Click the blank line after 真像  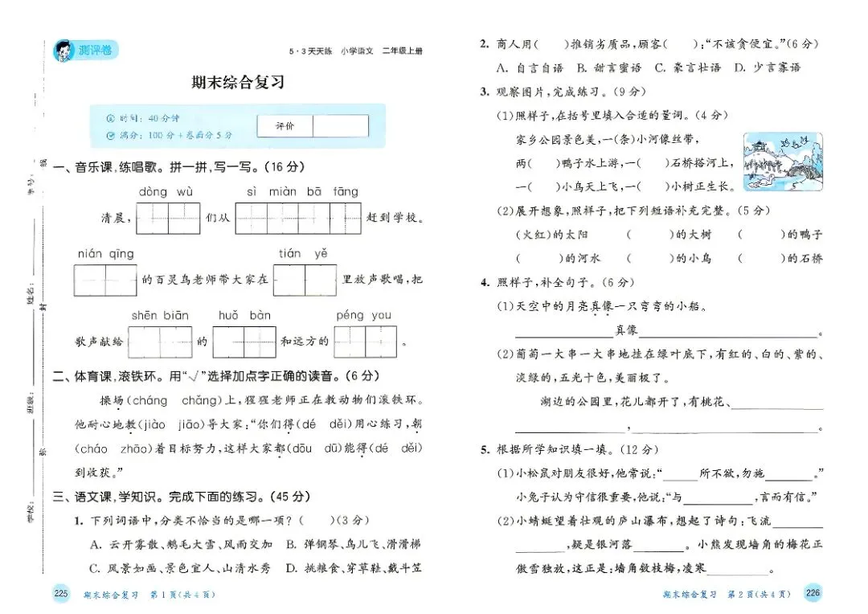(728, 332)
